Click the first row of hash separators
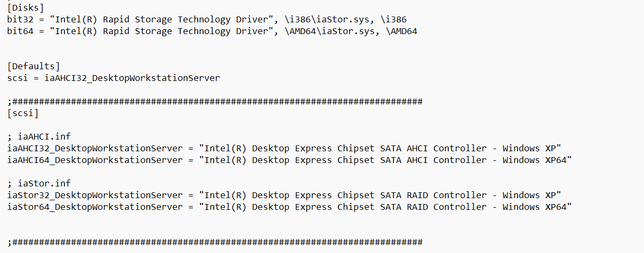This screenshot has height=253, width=644. click(215, 101)
